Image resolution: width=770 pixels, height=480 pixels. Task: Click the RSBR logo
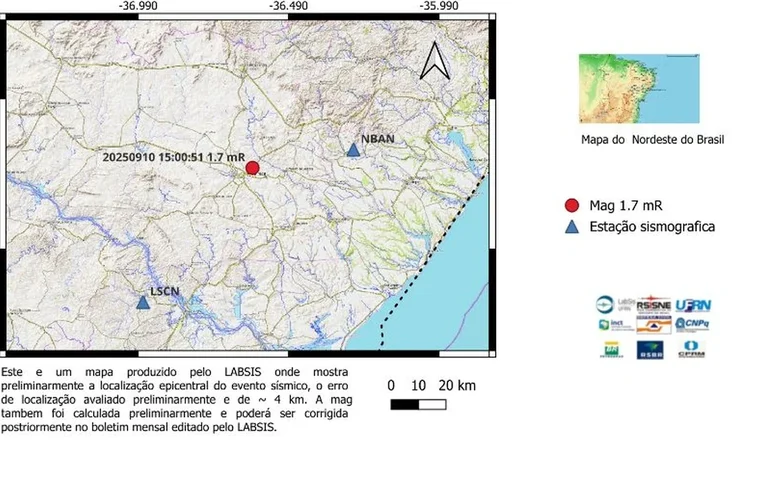[650, 350]
